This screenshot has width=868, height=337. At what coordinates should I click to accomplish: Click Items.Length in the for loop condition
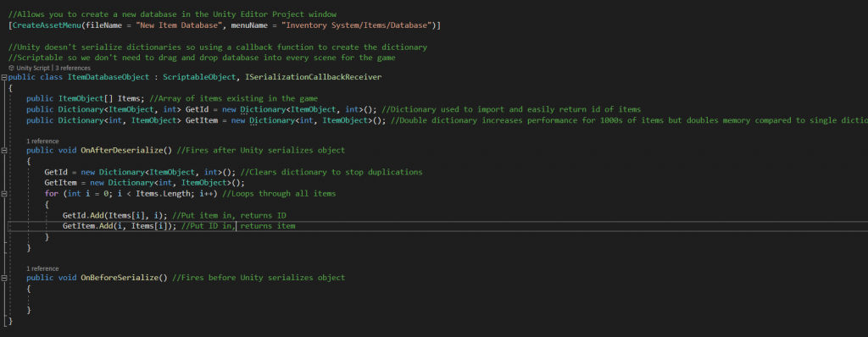163,194
